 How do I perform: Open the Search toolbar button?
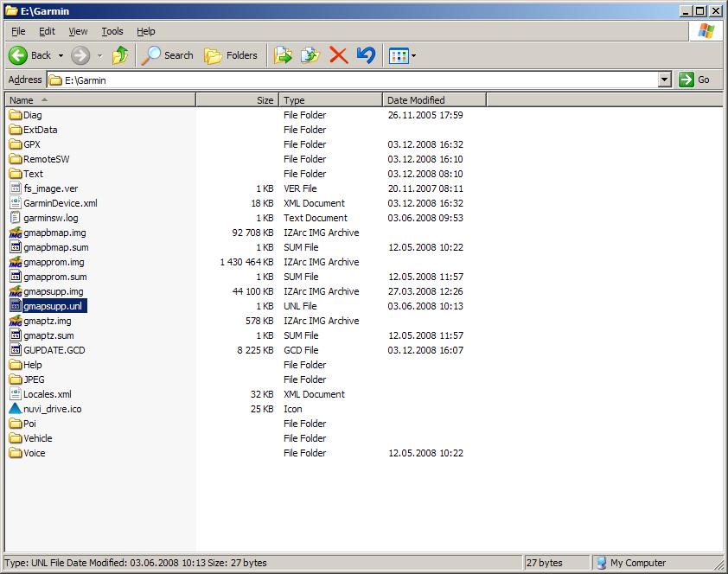click(168, 55)
